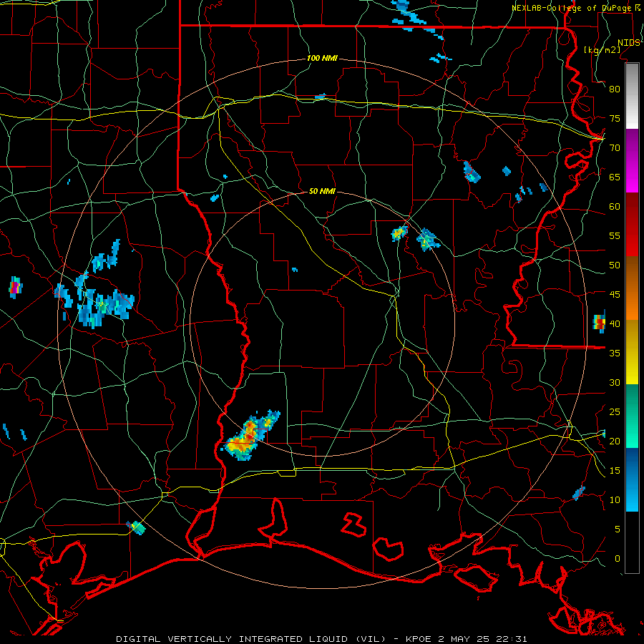Pick the green segment of the color bar
Viewport: 644px width, 644px height.
pyautogui.click(x=632, y=416)
